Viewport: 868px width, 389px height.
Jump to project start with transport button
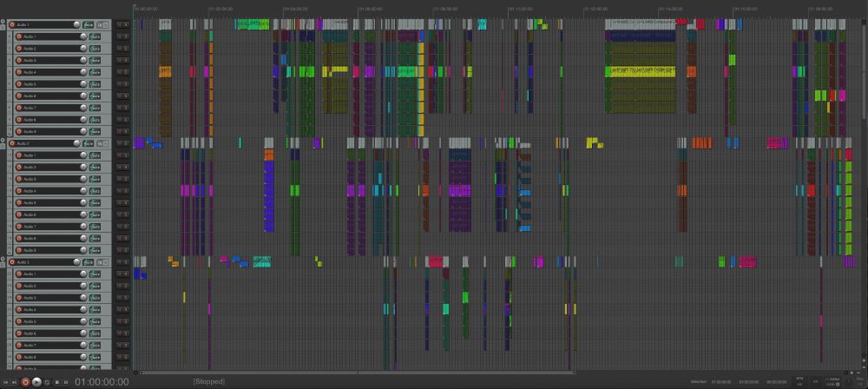pyautogui.click(x=6, y=382)
